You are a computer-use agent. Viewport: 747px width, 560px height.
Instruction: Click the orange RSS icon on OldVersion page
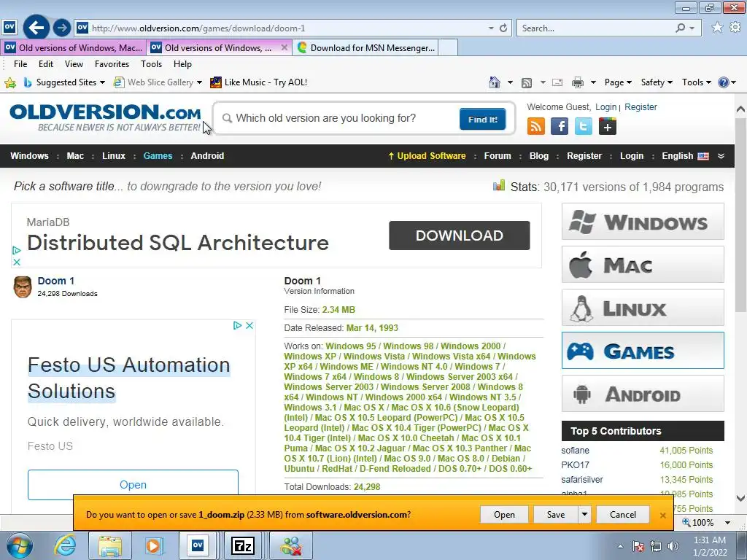(x=536, y=126)
